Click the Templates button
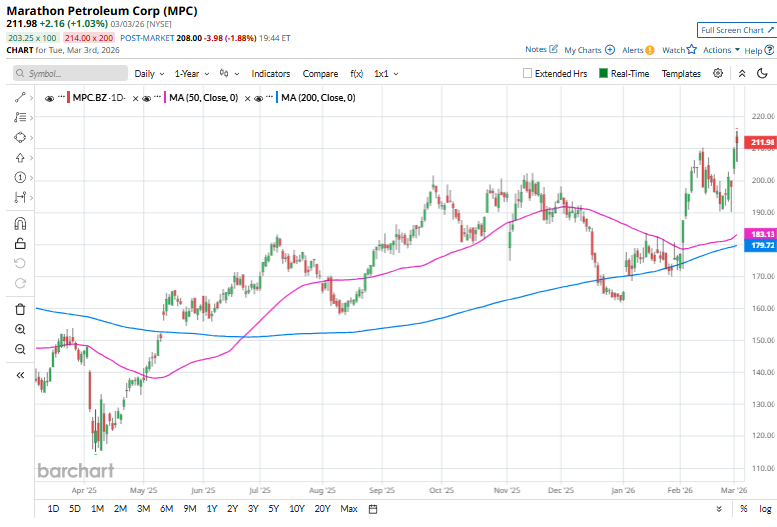Screen dimensions: 777x527 coord(681,73)
